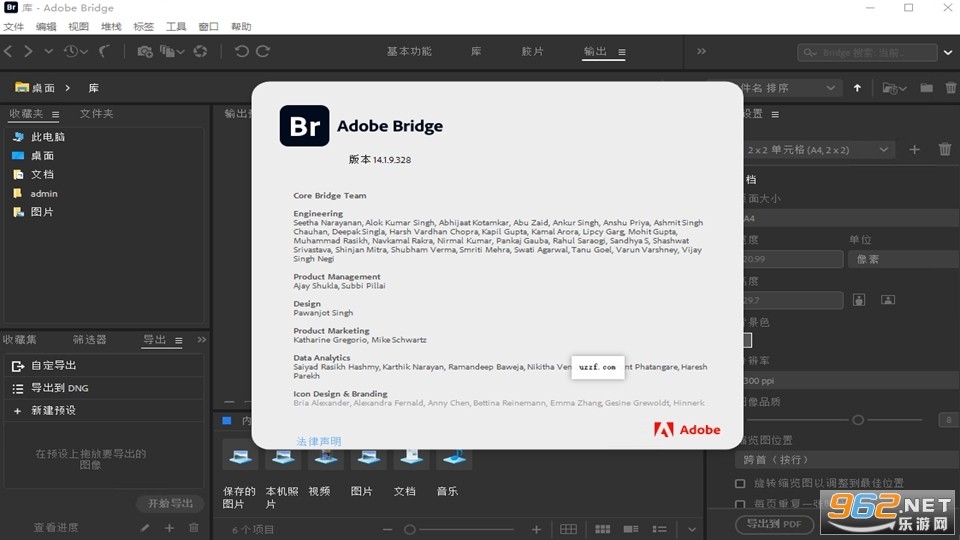Adjust the image quality slider

[x=858, y=420]
